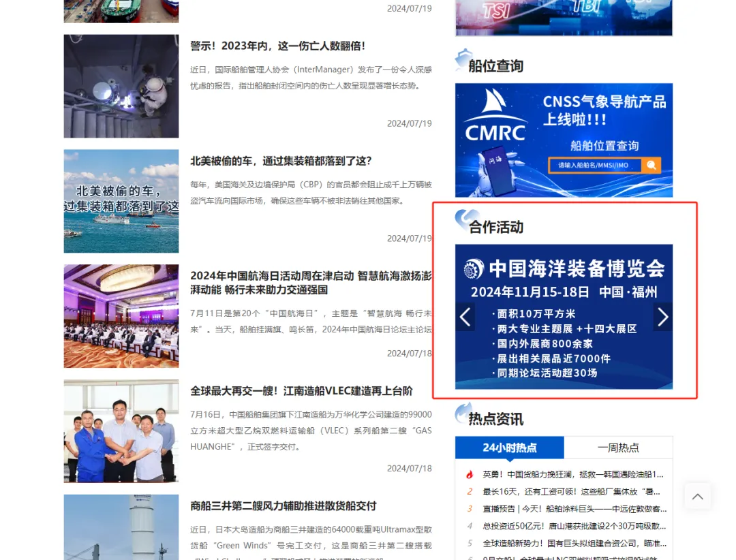This screenshot has width=736, height=560.
Task: Click the 7月16日 VLEC delivery summary text
Action: 311,431
